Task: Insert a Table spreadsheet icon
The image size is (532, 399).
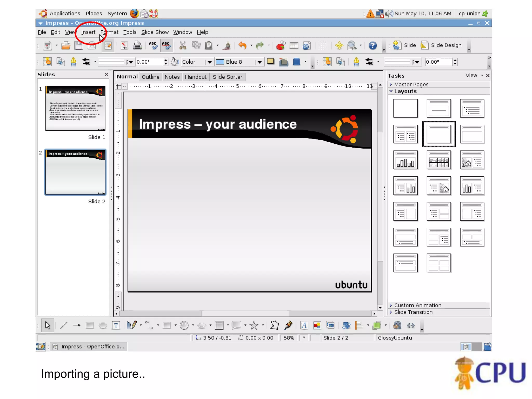Action: point(294,46)
